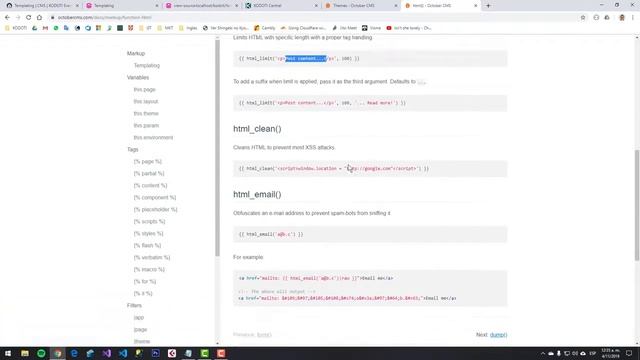
Task: Close the html() October CMS tab
Action: click(476, 6)
